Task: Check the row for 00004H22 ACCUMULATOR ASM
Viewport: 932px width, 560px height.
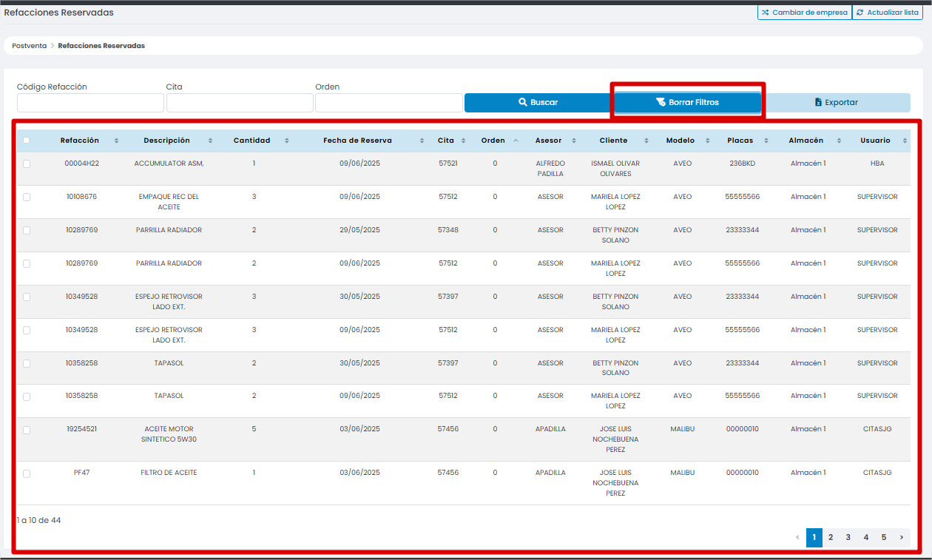Action: pos(27,164)
